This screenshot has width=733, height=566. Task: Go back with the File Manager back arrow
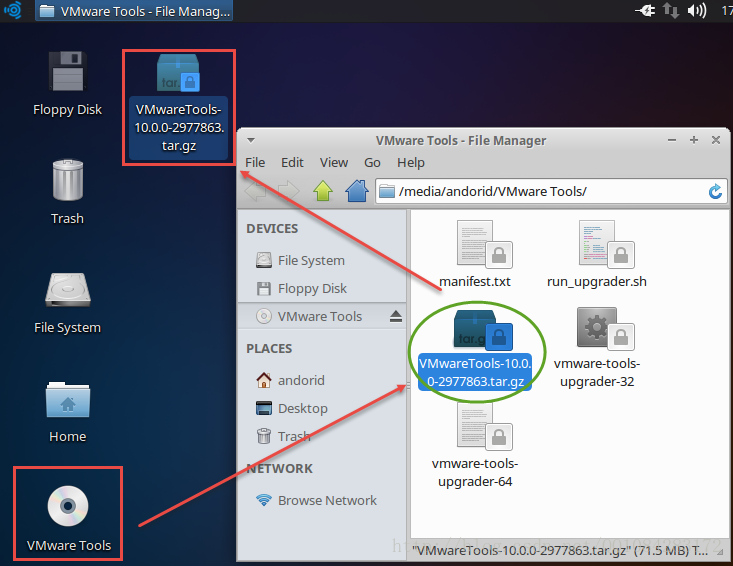point(255,191)
